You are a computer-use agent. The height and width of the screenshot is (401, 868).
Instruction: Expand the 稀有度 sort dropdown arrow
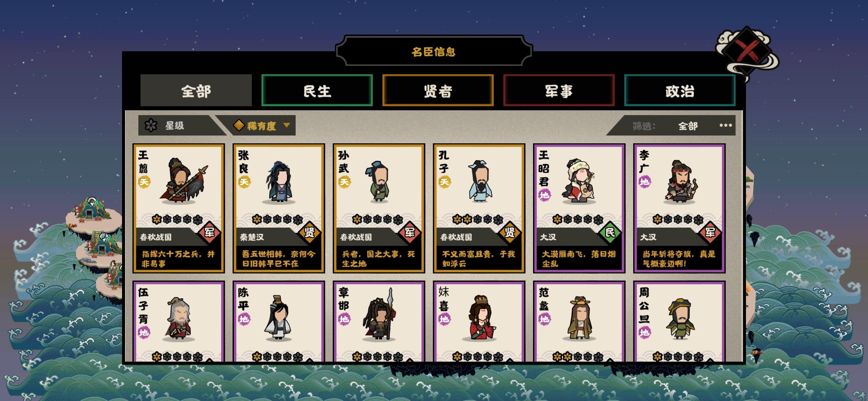pos(286,125)
